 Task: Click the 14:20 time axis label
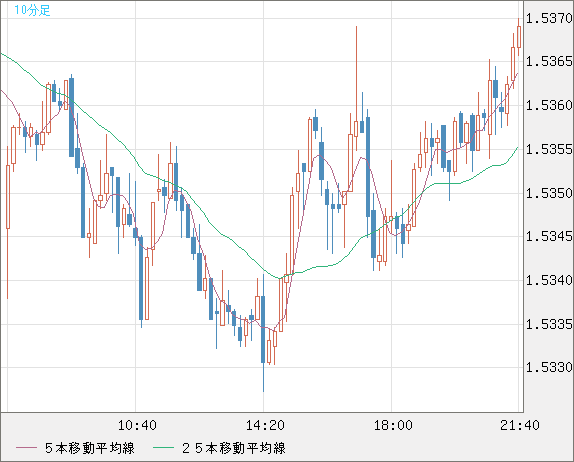[265, 425]
